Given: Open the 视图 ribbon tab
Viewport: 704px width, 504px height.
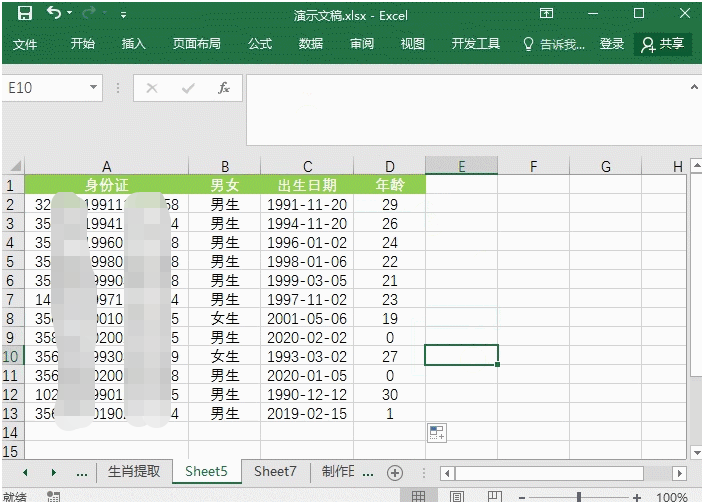Looking at the screenshot, I should click(x=413, y=44).
